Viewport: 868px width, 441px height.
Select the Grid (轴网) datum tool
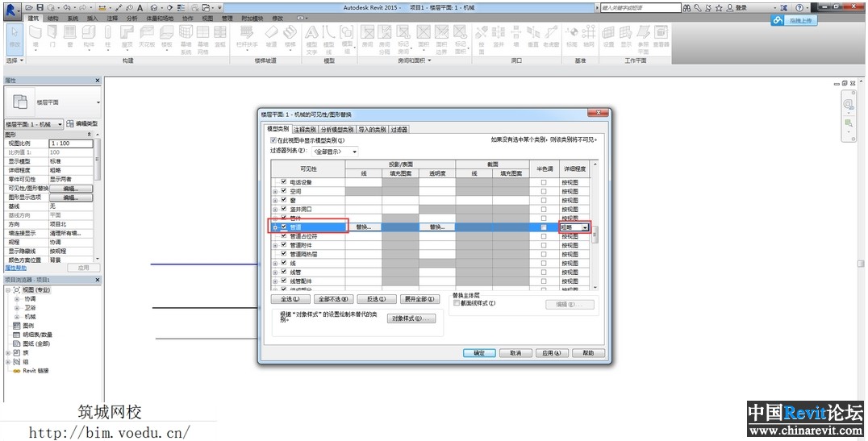click(588, 38)
